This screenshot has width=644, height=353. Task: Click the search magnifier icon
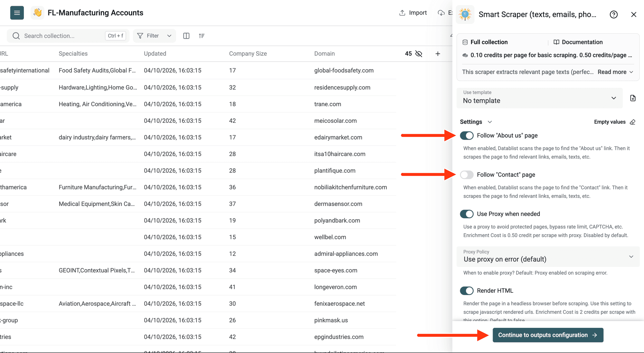point(16,36)
